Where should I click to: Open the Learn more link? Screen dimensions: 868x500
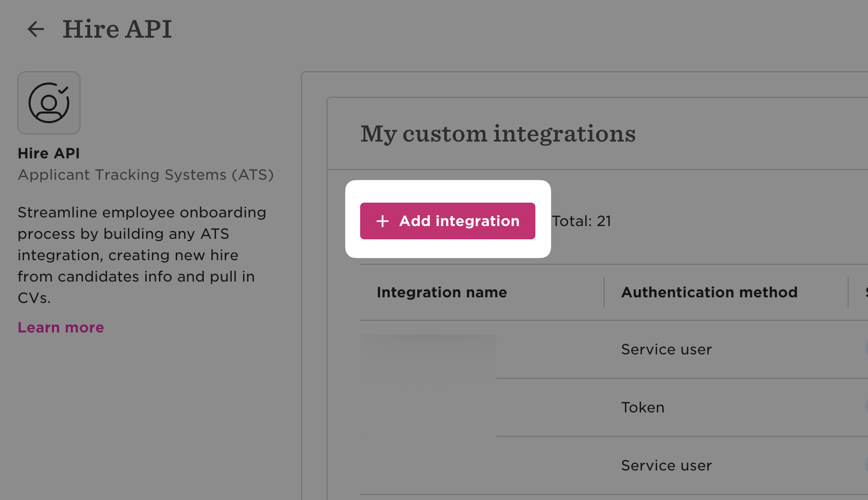pyautogui.click(x=61, y=327)
